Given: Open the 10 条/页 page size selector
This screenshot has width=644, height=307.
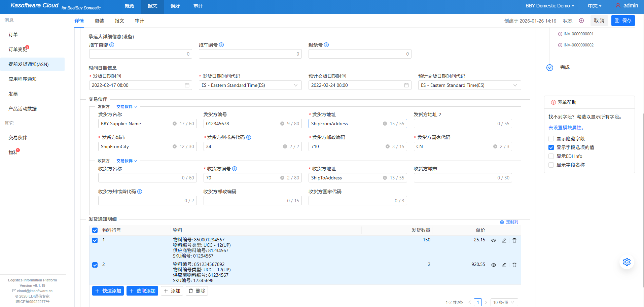Looking at the screenshot, I should [504, 302].
